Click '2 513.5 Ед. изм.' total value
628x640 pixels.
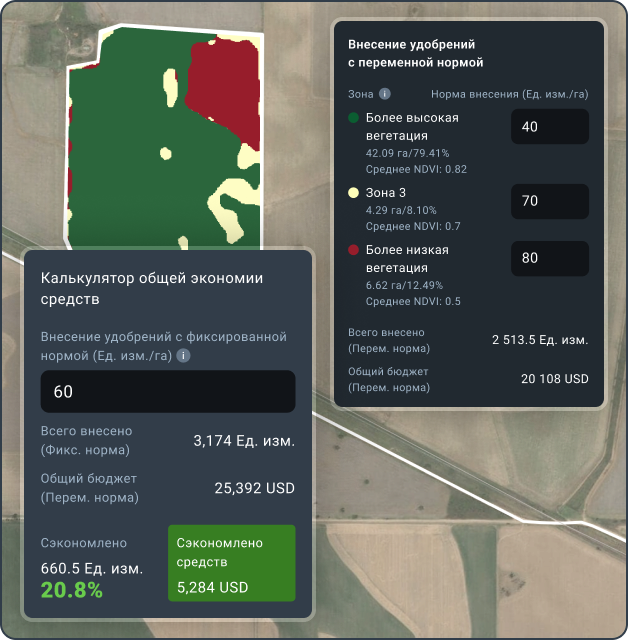pos(540,340)
